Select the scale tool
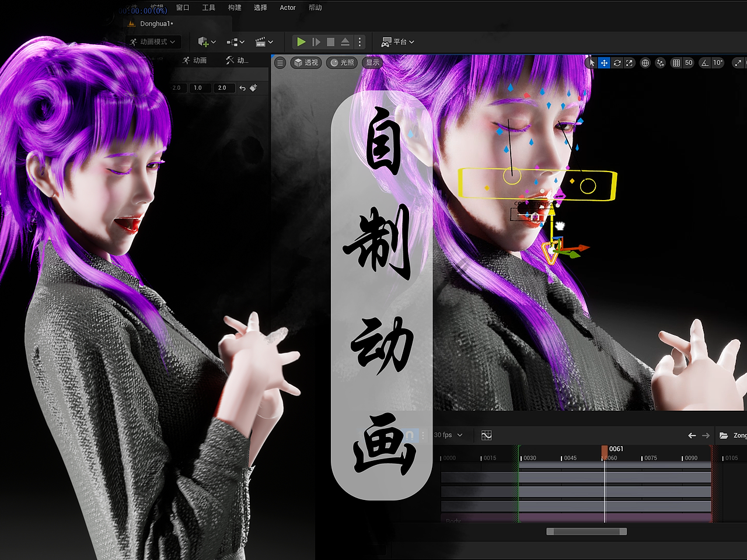747x560 pixels. (x=629, y=62)
